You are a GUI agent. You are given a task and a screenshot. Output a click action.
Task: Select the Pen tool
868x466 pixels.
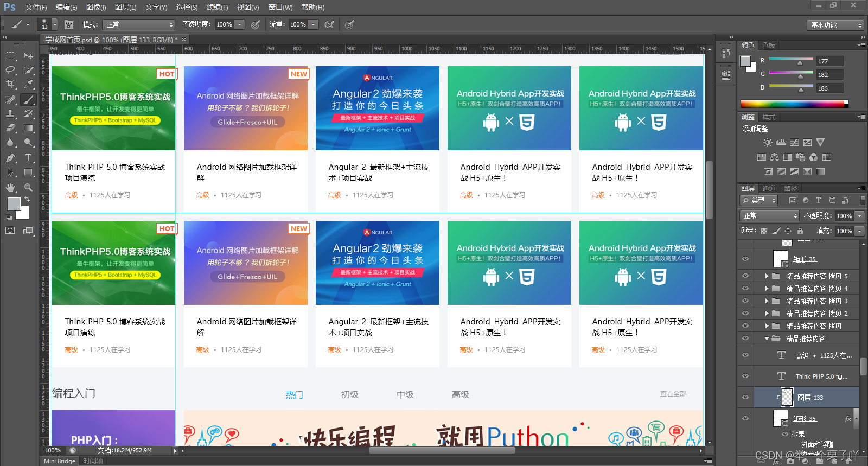click(10, 158)
